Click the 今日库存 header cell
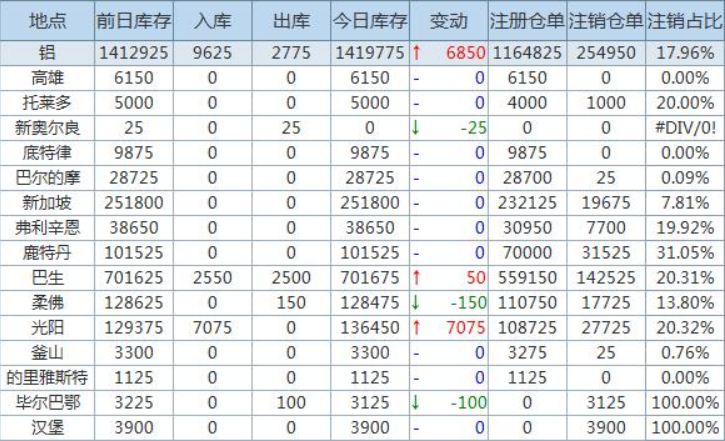Viewport: 725px width, 441px height. (x=372, y=20)
